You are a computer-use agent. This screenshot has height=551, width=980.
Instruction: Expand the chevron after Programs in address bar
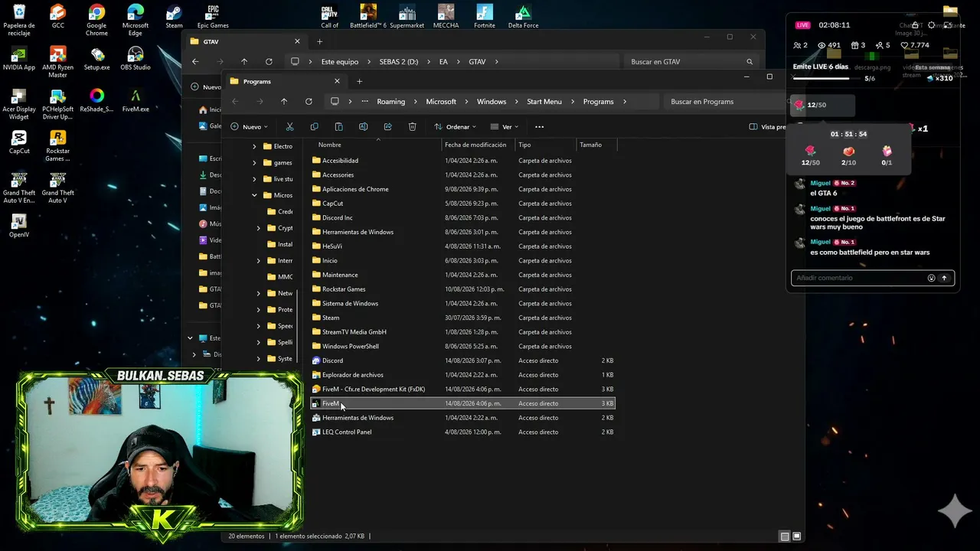click(x=625, y=102)
